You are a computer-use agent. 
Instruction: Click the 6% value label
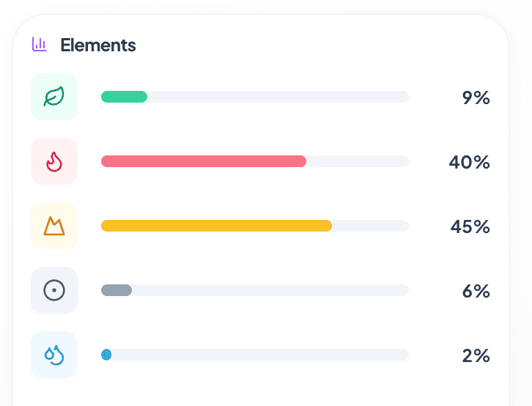[476, 291]
